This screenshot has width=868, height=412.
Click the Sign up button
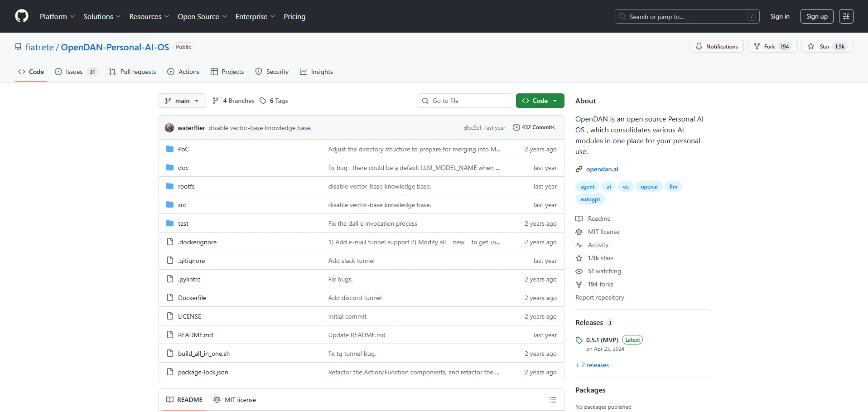816,16
